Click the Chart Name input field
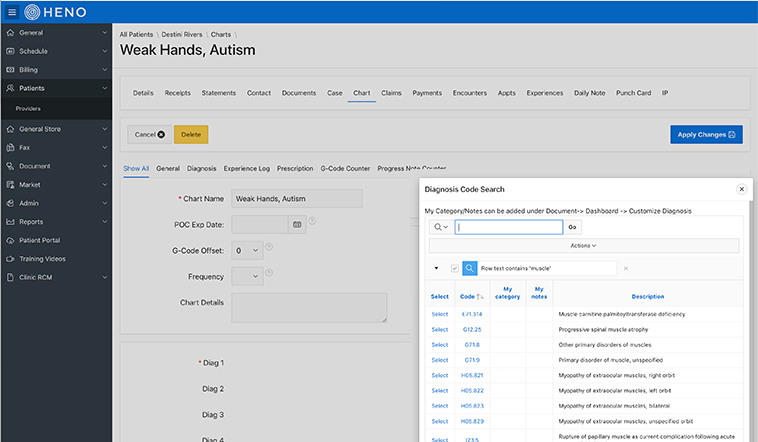This screenshot has height=442, width=758. pyautogui.click(x=297, y=199)
